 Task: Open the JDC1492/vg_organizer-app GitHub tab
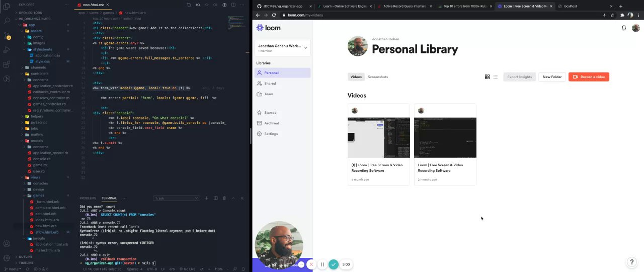pyautogui.click(x=284, y=6)
